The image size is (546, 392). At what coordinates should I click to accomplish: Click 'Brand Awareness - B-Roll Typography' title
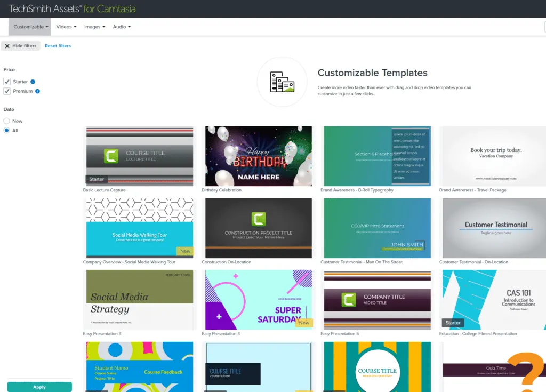pyautogui.click(x=357, y=190)
